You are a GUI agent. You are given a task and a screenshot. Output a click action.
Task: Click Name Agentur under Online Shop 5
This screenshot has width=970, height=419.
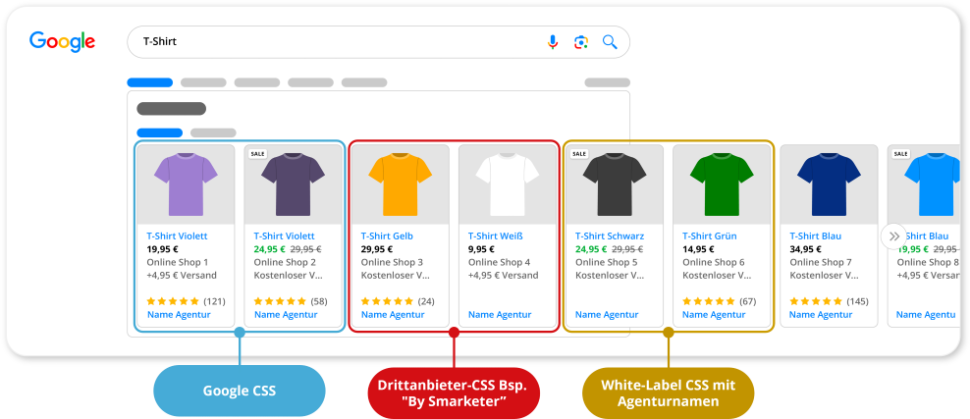point(607,314)
